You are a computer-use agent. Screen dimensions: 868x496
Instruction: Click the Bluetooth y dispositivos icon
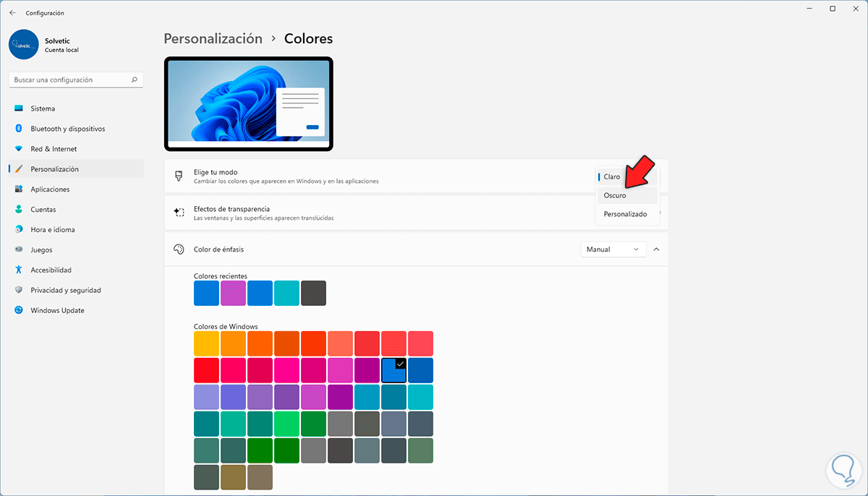(x=20, y=129)
